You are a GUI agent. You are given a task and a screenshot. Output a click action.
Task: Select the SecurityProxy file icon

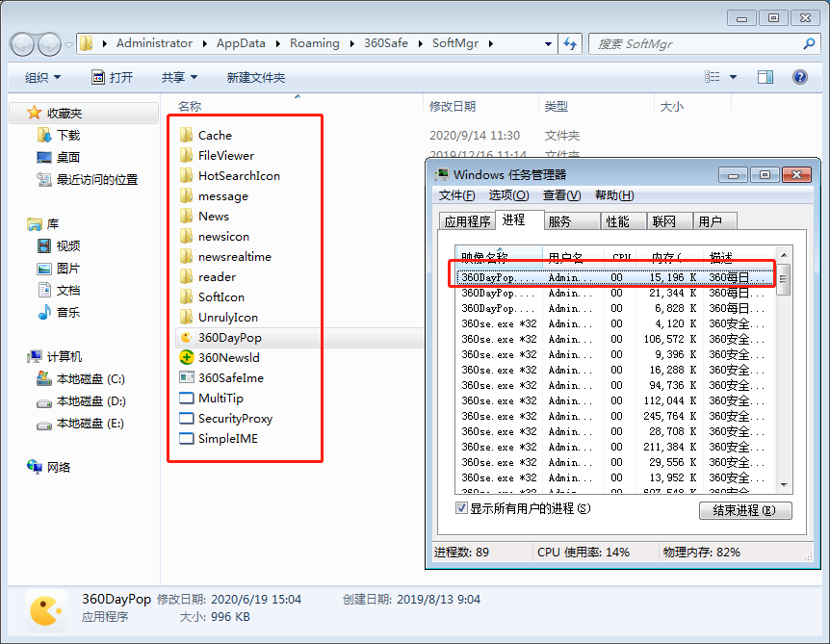[187, 418]
